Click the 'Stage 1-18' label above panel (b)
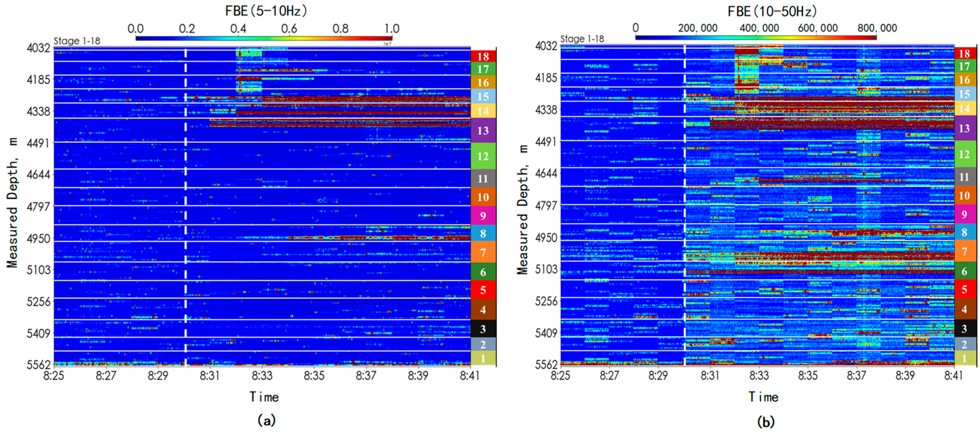 click(x=582, y=39)
